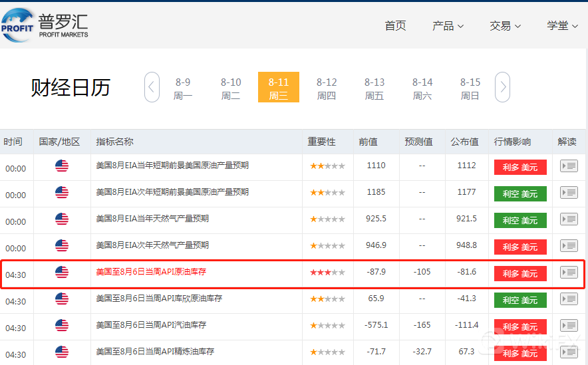Expand the 交易 dropdown menu

505,26
